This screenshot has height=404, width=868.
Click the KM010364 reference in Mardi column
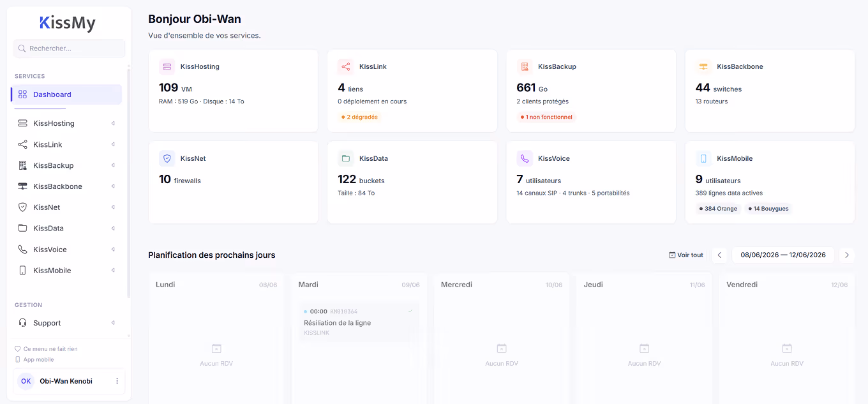pyautogui.click(x=344, y=311)
